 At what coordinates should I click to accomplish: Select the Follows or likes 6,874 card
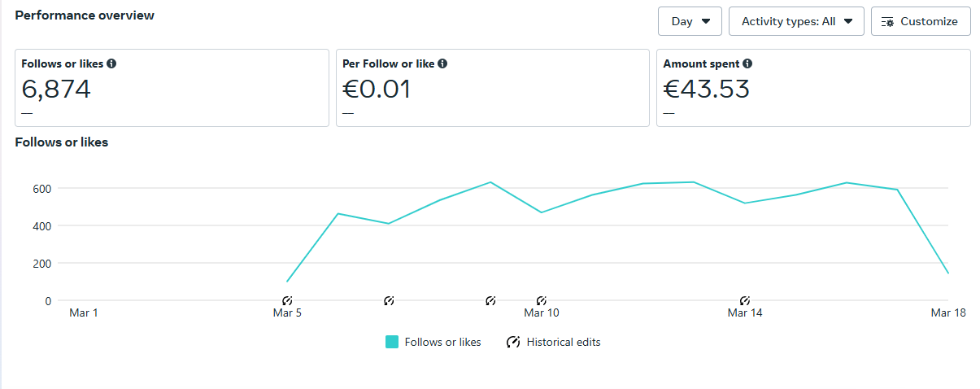pyautogui.click(x=172, y=88)
